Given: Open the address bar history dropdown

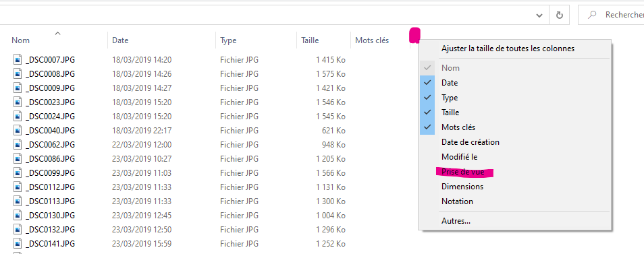Looking at the screenshot, I should 539,15.
